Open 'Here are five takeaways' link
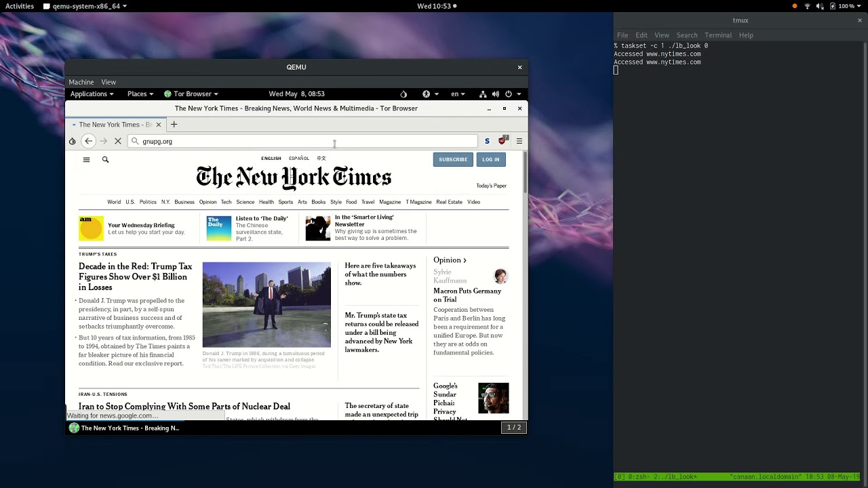Viewport: 868px width, 488px height. pos(380,274)
